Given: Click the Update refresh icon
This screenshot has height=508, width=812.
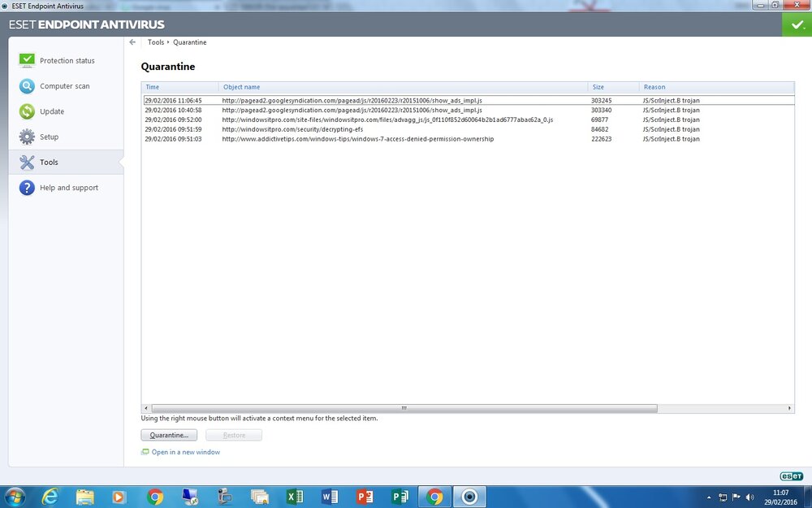Looking at the screenshot, I should click(27, 111).
